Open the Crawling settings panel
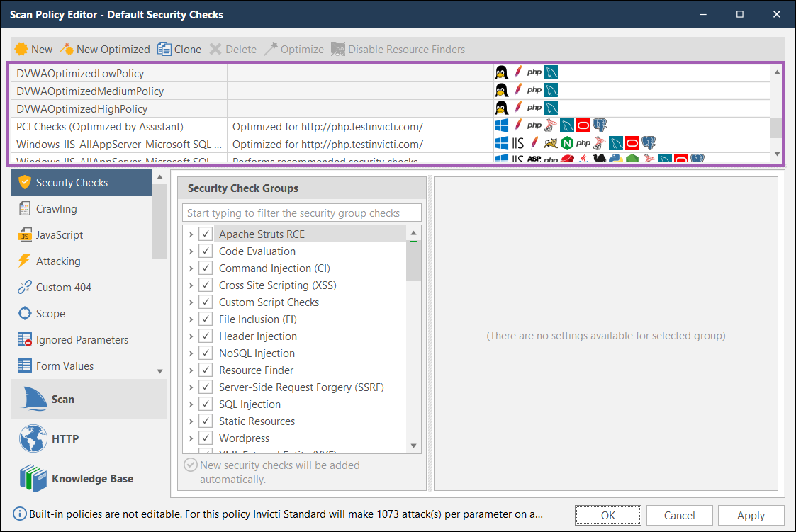 pos(54,208)
